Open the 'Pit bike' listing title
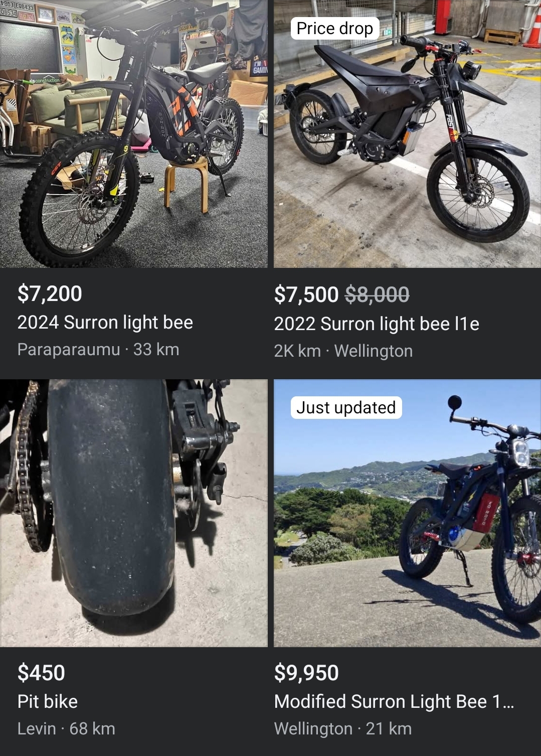This screenshot has width=541, height=756. pos(48,701)
